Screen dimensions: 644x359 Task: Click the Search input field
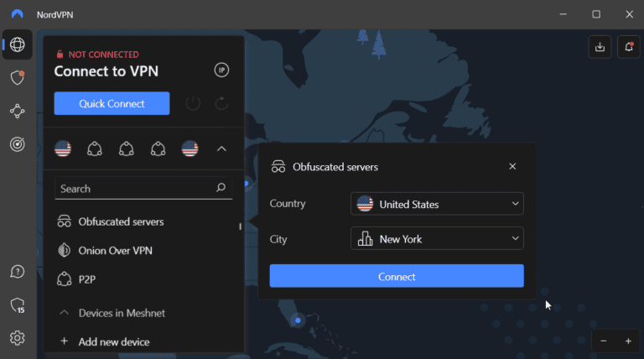[134, 189]
